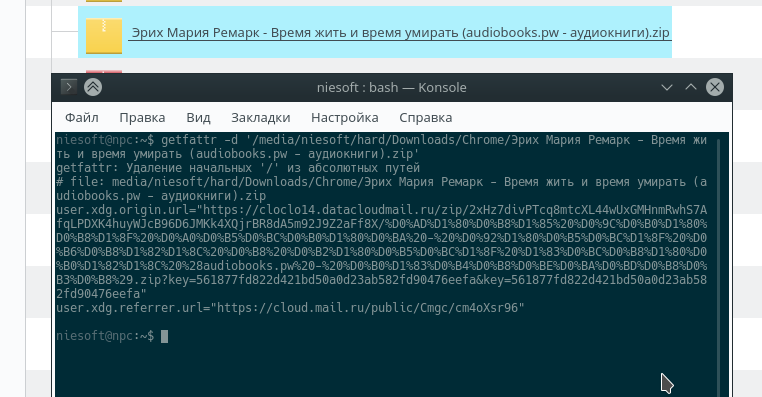Click the double-chevron keep-above button
This screenshot has height=397, width=762.
(93, 87)
